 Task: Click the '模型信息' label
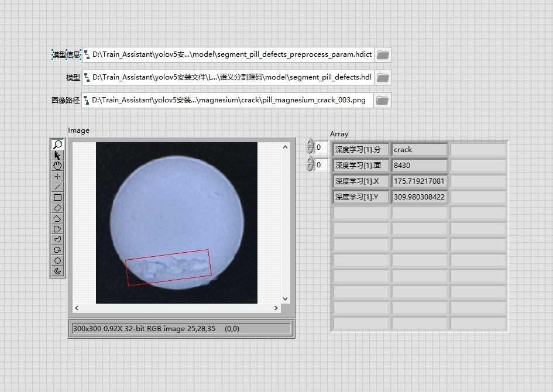[66, 54]
